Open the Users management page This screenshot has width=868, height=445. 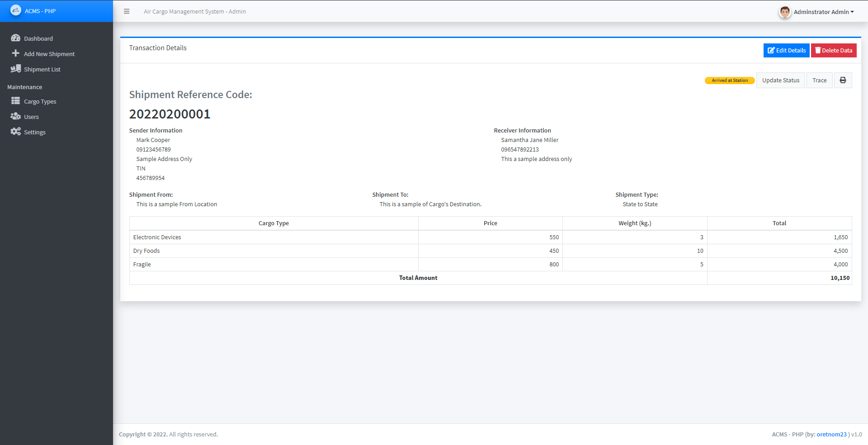pyautogui.click(x=31, y=116)
